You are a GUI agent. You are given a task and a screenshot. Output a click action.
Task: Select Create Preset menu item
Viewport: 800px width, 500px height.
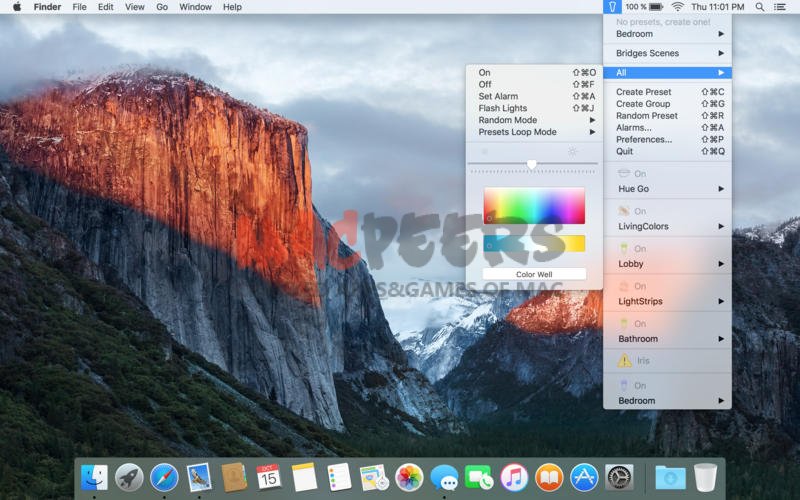click(644, 92)
